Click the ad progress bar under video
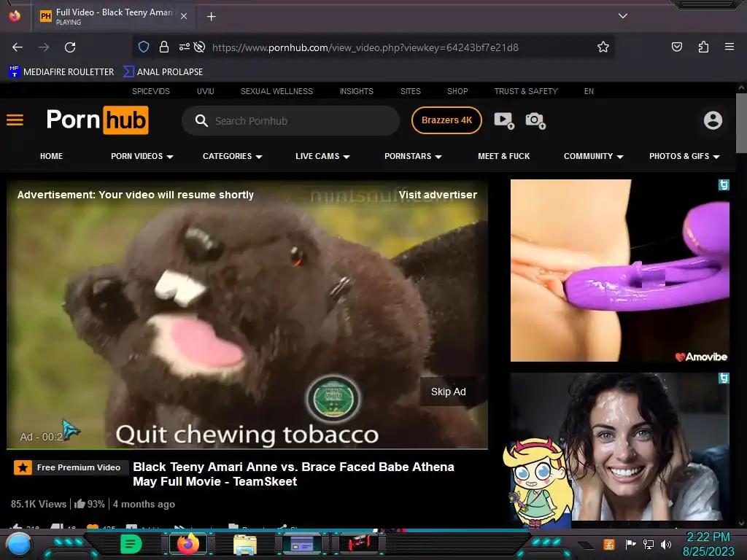This screenshot has height=560, width=747. (247, 448)
